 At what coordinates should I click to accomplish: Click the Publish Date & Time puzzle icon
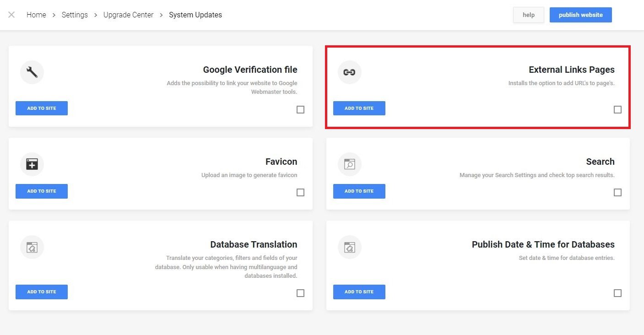pyautogui.click(x=349, y=248)
